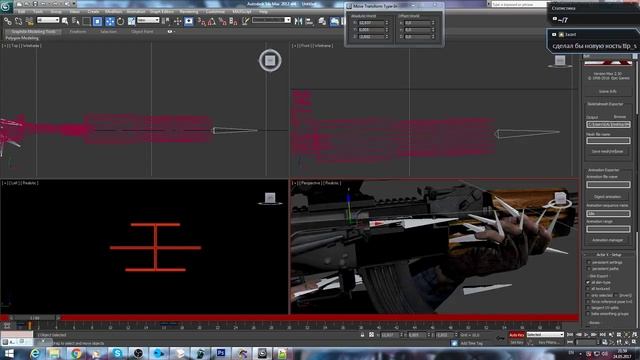Activate the Select and Move tool
Viewport: 640px width, 360px height.
110,21
